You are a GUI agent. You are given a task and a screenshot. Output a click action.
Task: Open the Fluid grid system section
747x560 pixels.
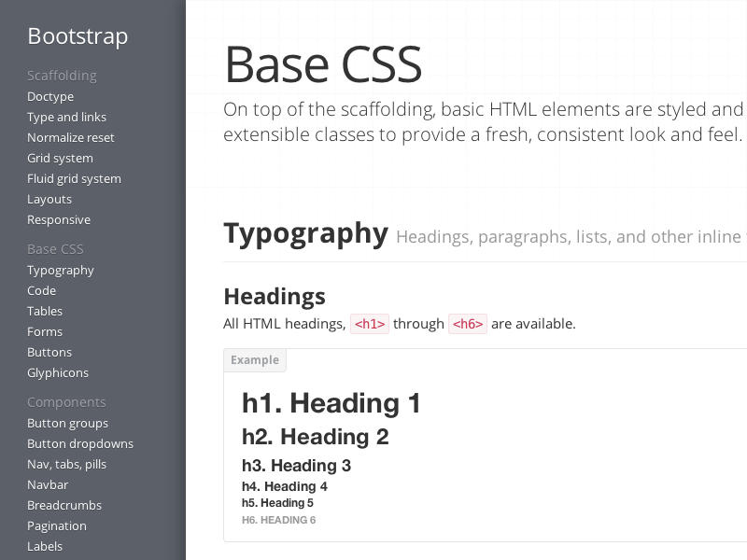[73, 178]
